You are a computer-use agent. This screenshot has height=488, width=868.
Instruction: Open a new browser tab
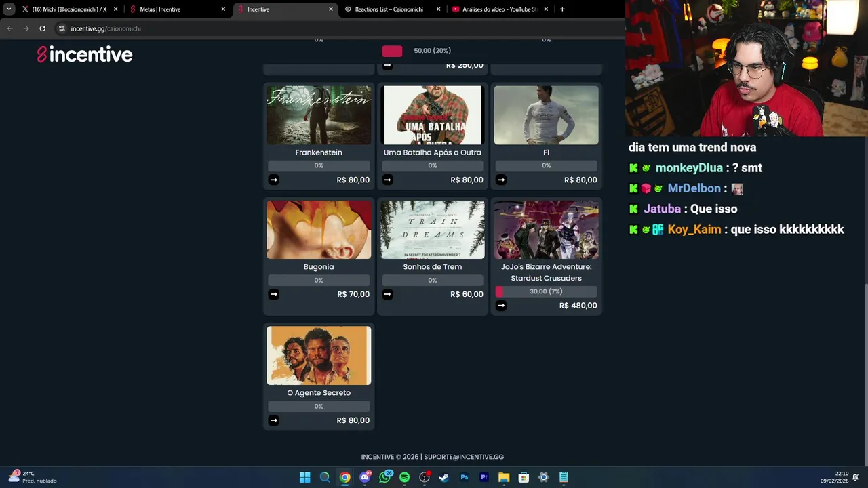[562, 9]
